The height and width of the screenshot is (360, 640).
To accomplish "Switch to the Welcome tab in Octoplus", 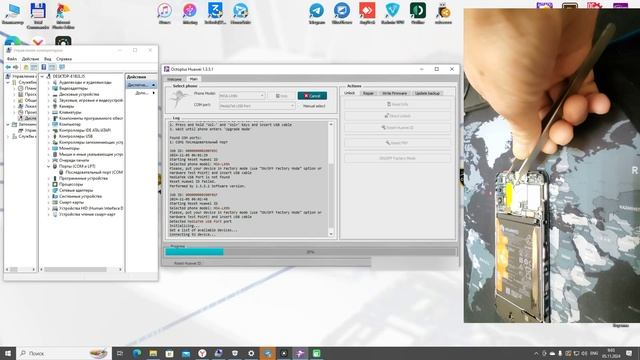I will [x=174, y=79].
